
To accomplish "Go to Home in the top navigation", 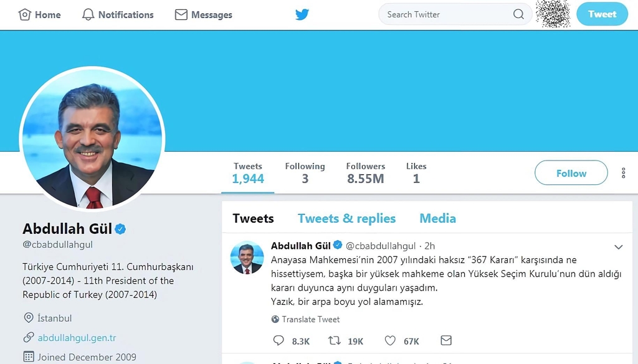I will click(x=40, y=14).
